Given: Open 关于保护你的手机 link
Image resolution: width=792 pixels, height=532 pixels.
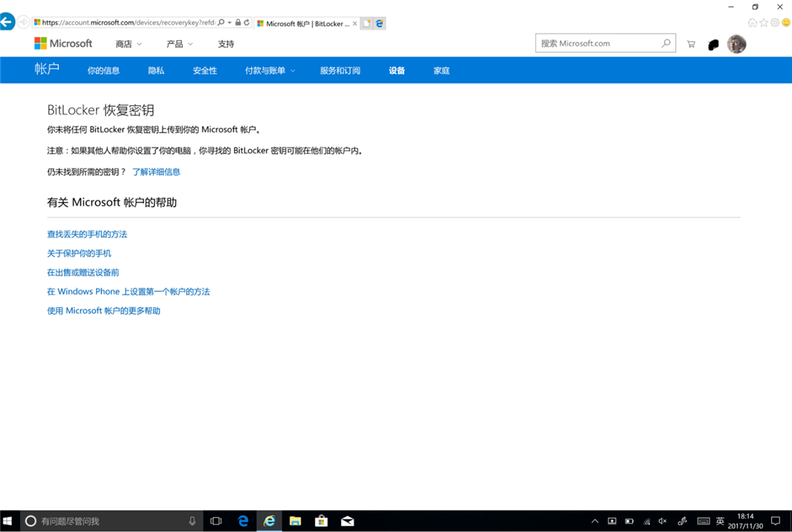Looking at the screenshot, I should point(79,253).
